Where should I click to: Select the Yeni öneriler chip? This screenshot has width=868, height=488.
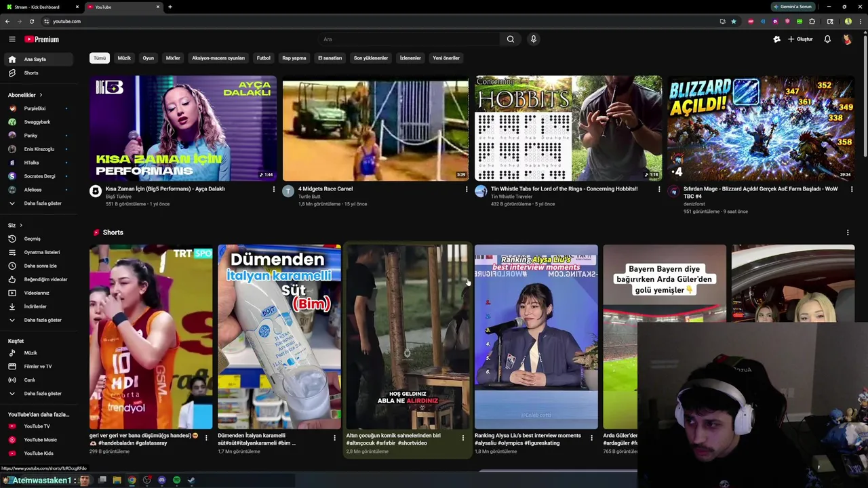tap(446, 58)
